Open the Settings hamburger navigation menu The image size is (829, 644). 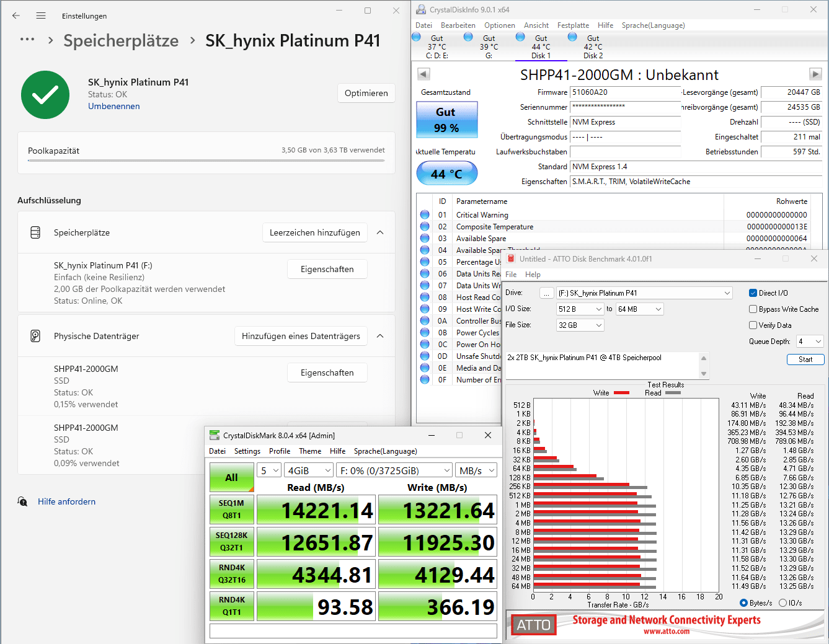coord(41,15)
